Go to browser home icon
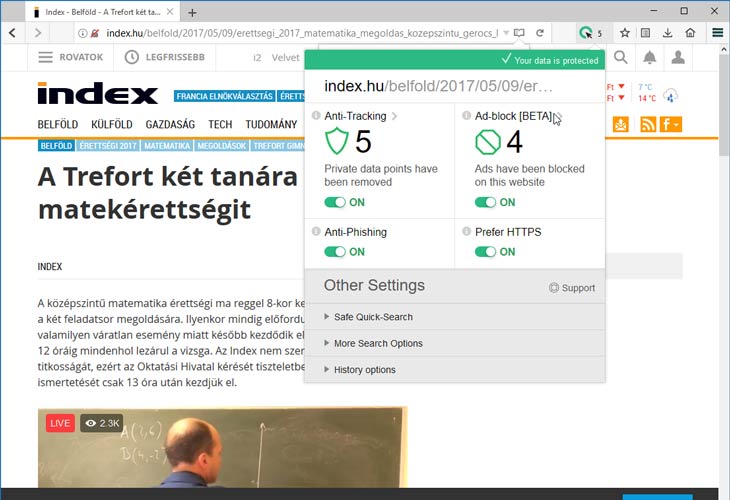 690,33
